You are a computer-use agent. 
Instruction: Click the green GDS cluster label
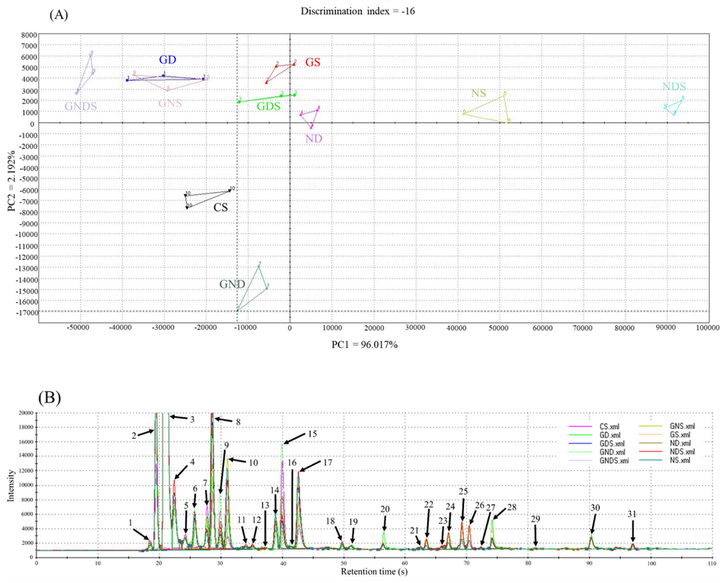268,106
